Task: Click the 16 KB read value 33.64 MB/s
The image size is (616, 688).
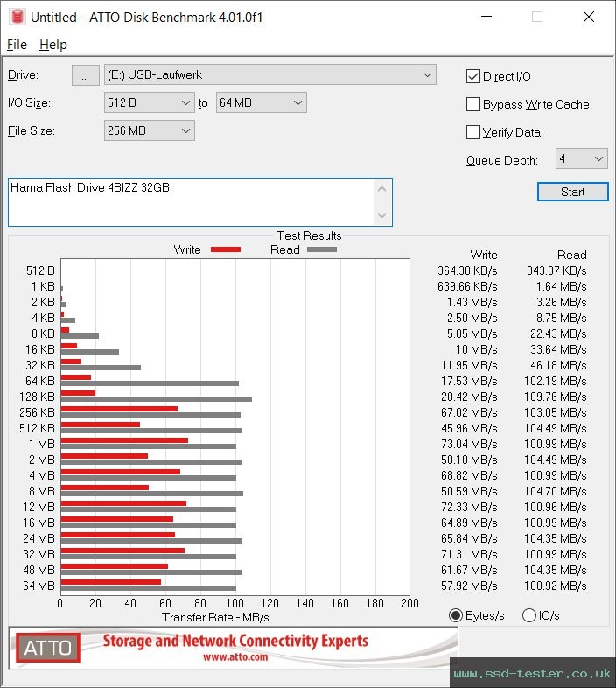Action: click(x=558, y=350)
